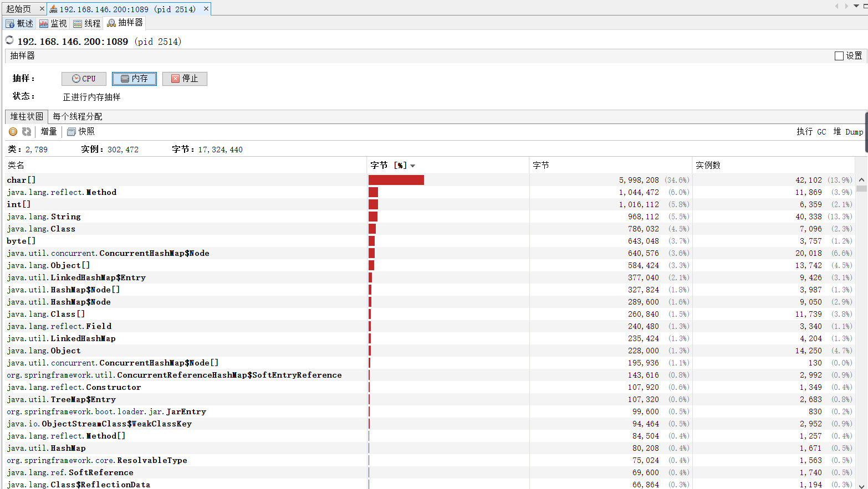Select java.util.TreeMap$Entry row
Viewport: 868px width, 489px height.
click(431, 399)
